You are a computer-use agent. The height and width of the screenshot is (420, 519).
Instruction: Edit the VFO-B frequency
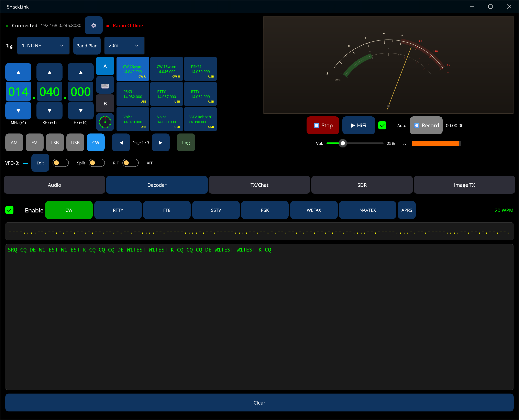pos(40,163)
